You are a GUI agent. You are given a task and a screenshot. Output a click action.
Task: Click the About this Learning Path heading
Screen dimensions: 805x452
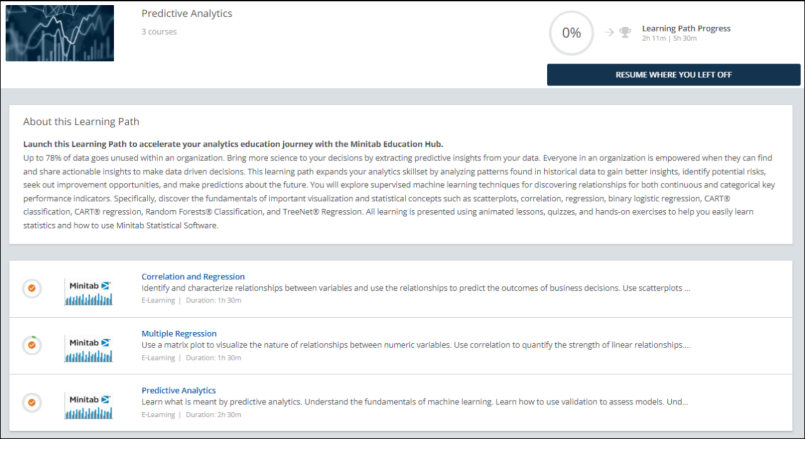[81, 122]
